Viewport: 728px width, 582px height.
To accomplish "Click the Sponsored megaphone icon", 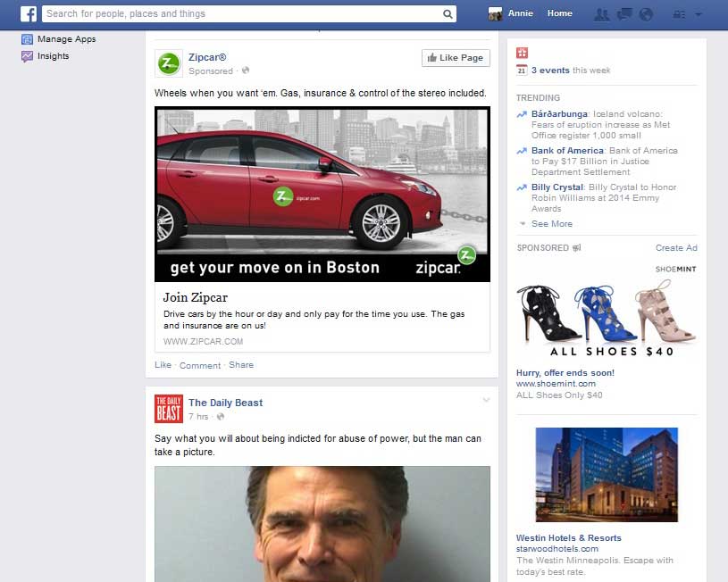I will point(576,248).
